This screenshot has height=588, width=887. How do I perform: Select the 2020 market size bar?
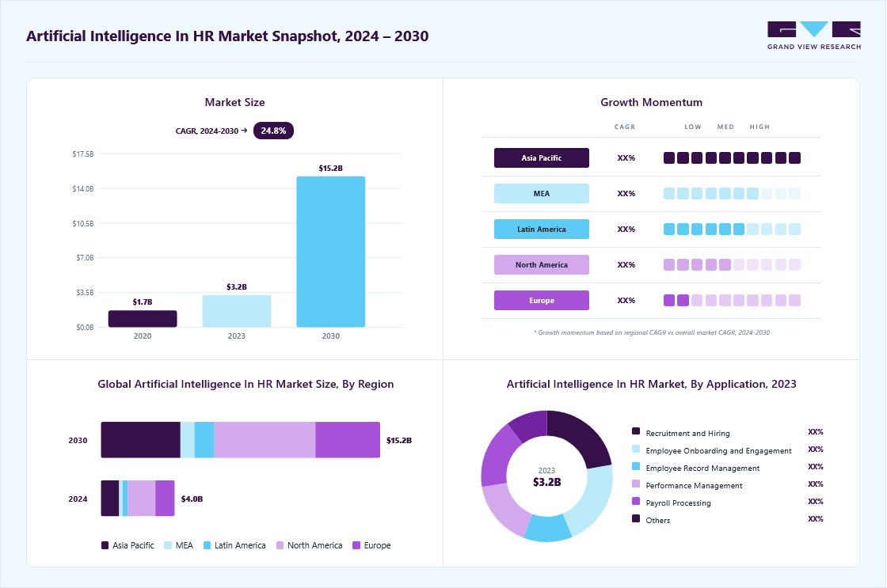[x=143, y=319]
